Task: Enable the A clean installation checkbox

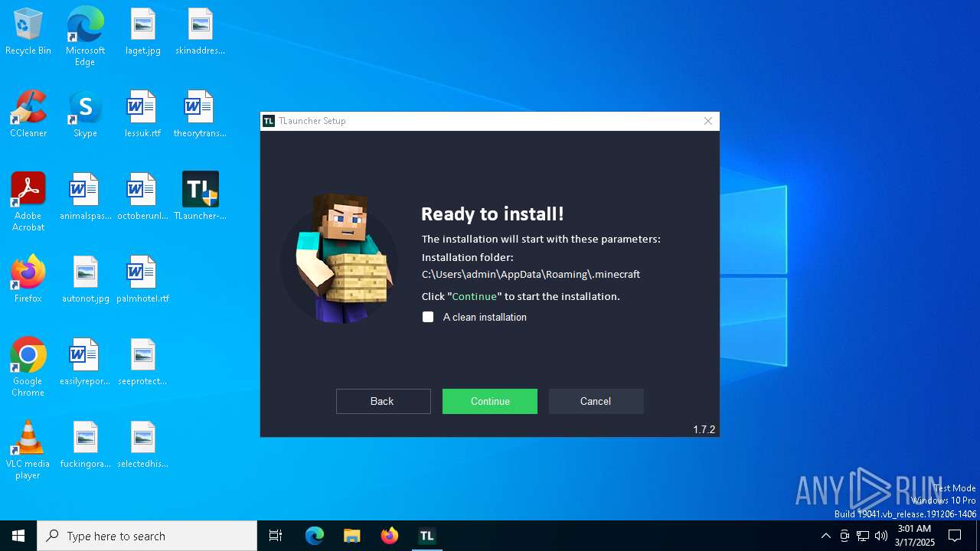Action: tap(428, 317)
